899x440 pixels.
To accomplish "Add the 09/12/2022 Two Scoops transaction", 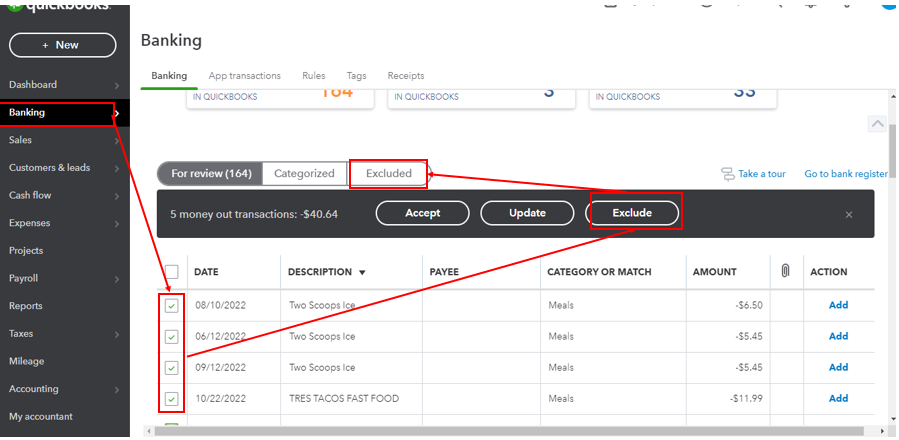I will pos(838,367).
